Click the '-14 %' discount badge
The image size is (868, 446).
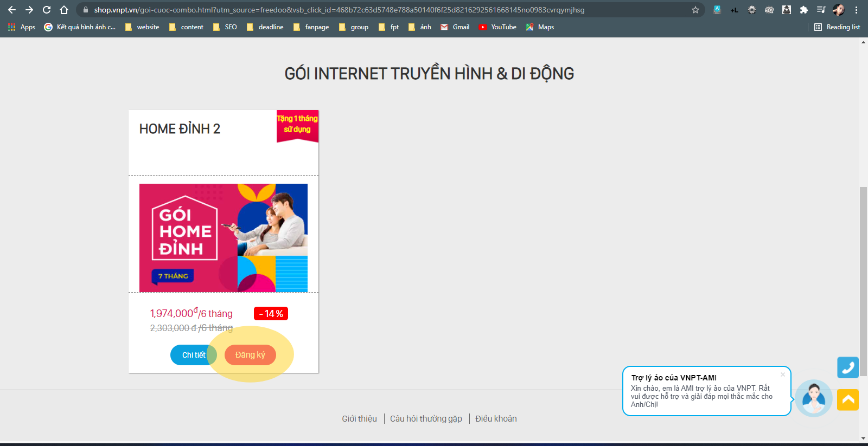[271, 314]
